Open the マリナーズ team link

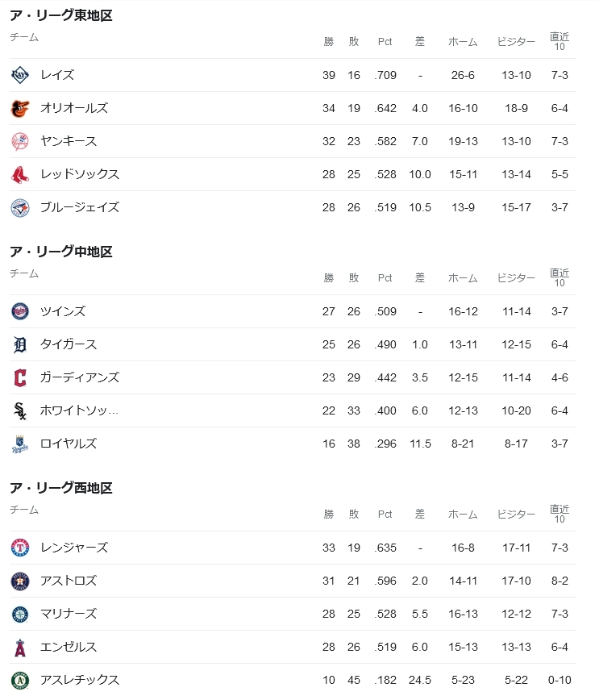[69, 614]
